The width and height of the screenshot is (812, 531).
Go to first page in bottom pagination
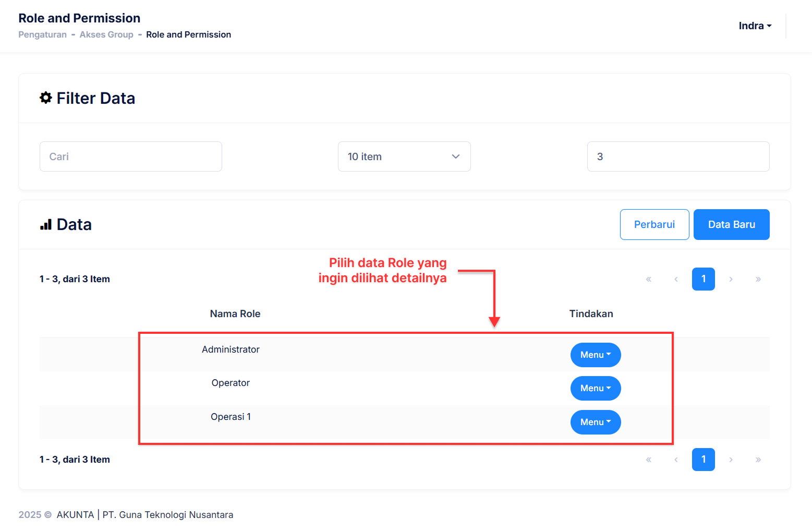(649, 460)
